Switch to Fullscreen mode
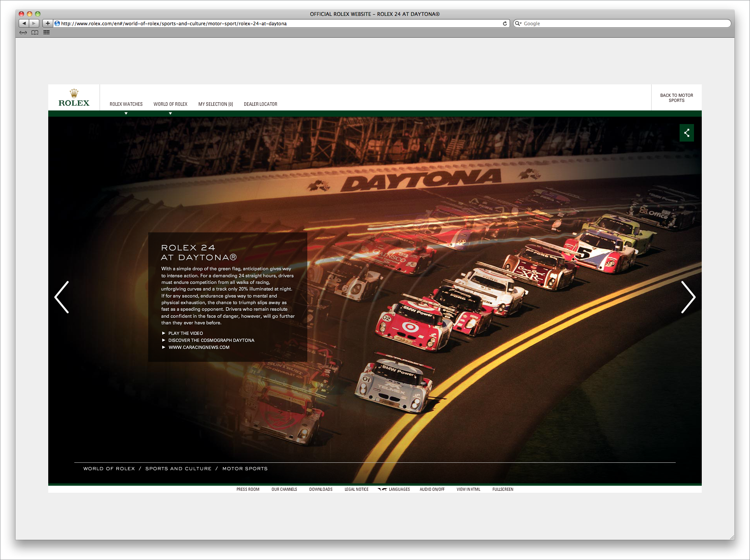 coord(503,490)
